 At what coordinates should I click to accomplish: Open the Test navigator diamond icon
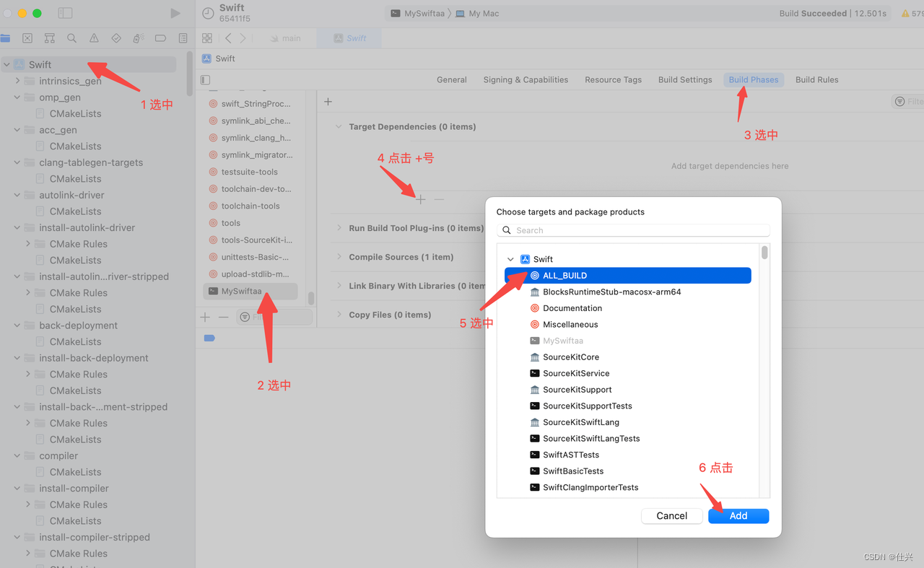pos(116,38)
